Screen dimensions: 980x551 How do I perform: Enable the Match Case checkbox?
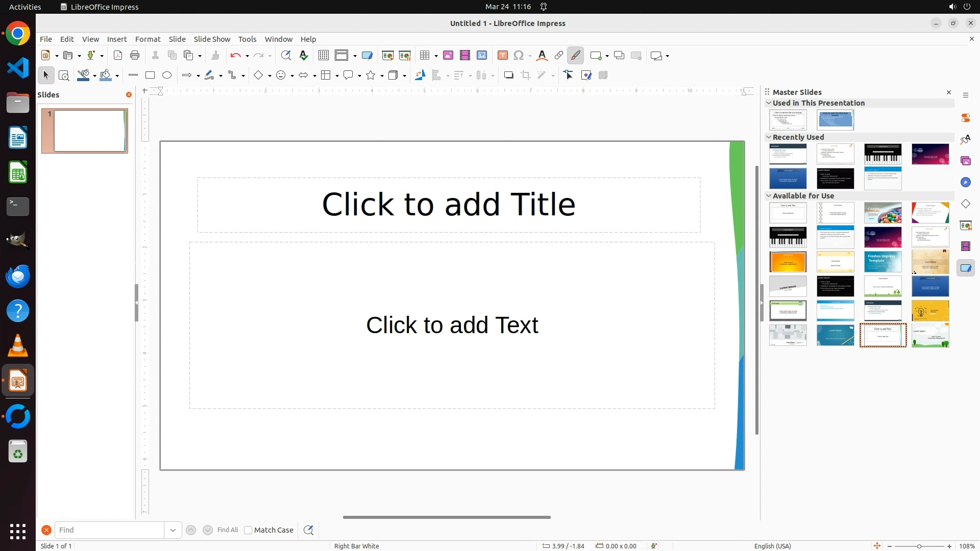point(248,530)
